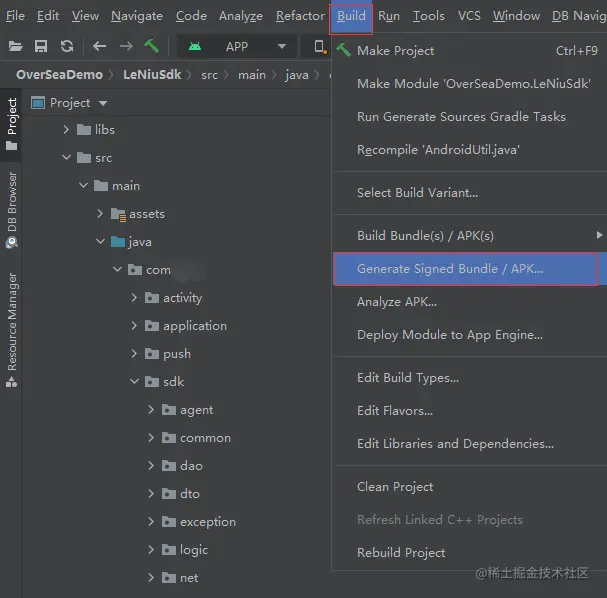Screen dimensions: 607x598
Task: Click the sdk package folder icon
Action: tap(152, 382)
